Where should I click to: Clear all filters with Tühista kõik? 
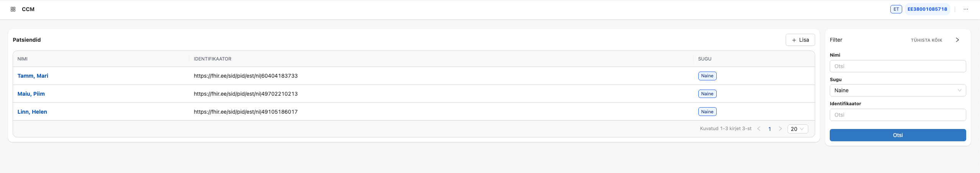pos(926,40)
